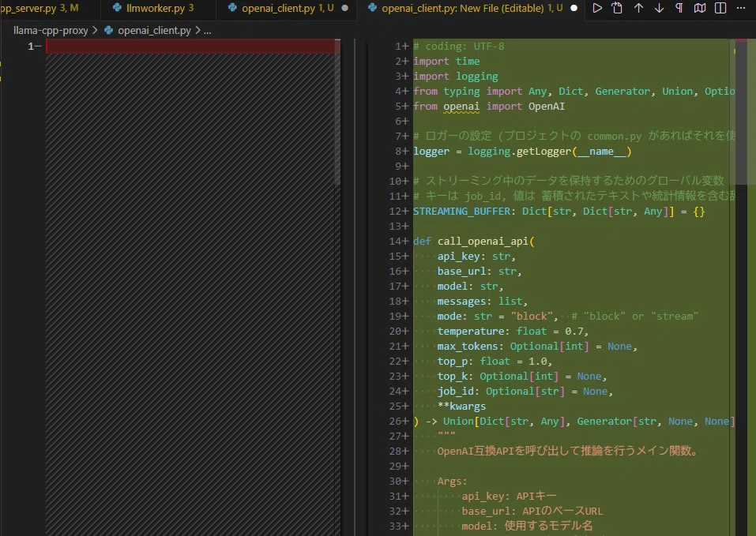Click 'Args:' in the docstring

(x=452, y=481)
